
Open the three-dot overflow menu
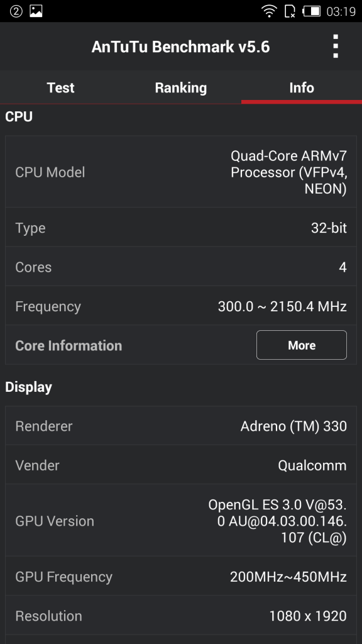pyautogui.click(x=336, y=47)
